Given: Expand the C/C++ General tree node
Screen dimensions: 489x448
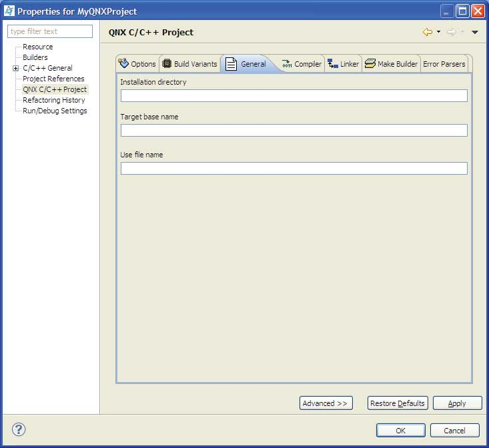Looking at the screenshot, I should 15,68.
